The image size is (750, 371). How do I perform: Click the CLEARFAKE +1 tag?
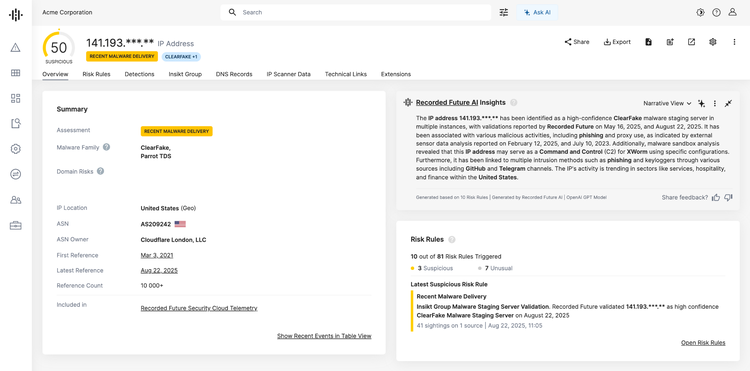click(181, 56)
